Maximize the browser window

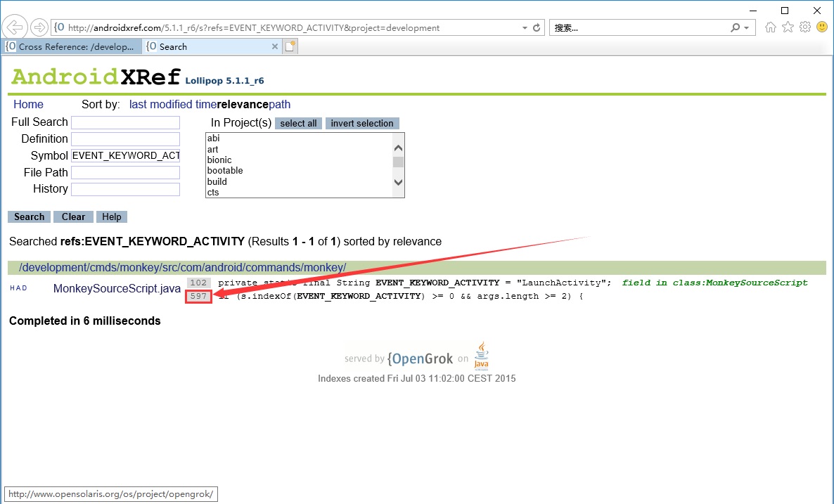[x=785, y=10]
